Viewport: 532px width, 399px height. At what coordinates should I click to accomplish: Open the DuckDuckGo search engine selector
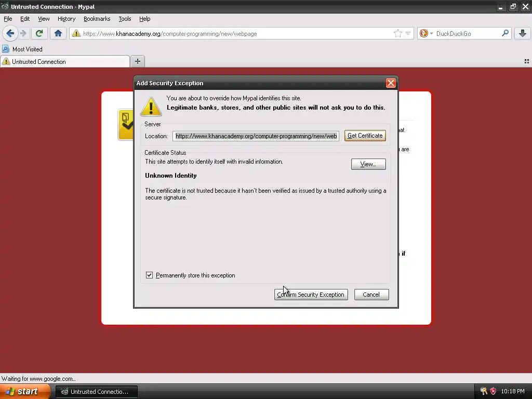pyautogui.click(x=426, y=33)
